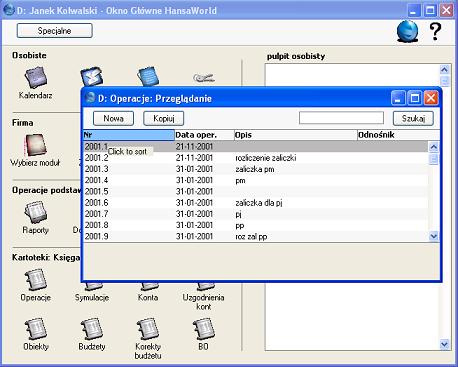
Task: Select operation row 2001.8
Action: [x=256, y=225]
